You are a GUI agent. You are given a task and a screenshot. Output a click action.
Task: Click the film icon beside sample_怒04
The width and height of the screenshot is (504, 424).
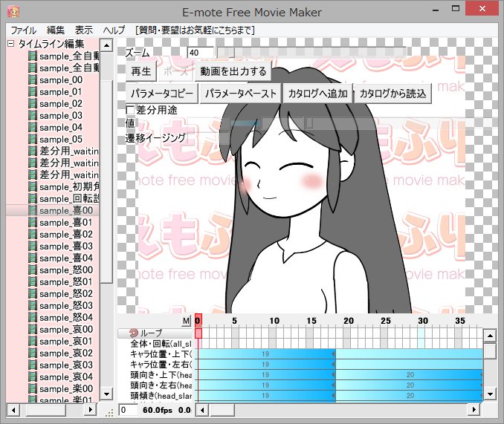tap(33, 317)
